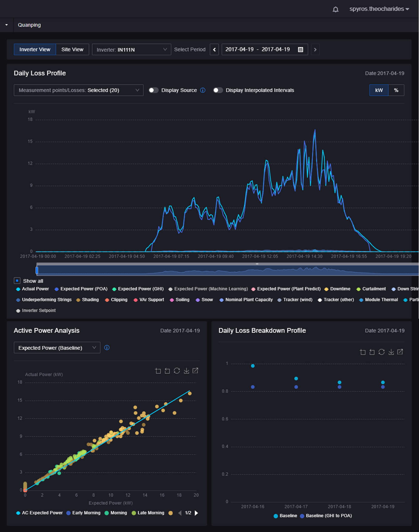Viewport: 419px width, 532px height.
Task: Select zoom area tool in Loss Breakdown chart
Action: tap(363, 352)
